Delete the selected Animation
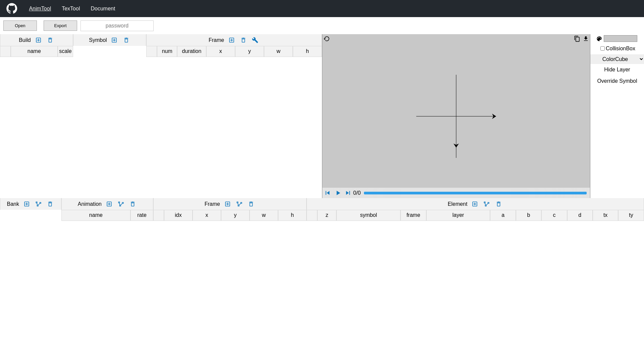This screenshot has width=644, height=362. [133, 204]
